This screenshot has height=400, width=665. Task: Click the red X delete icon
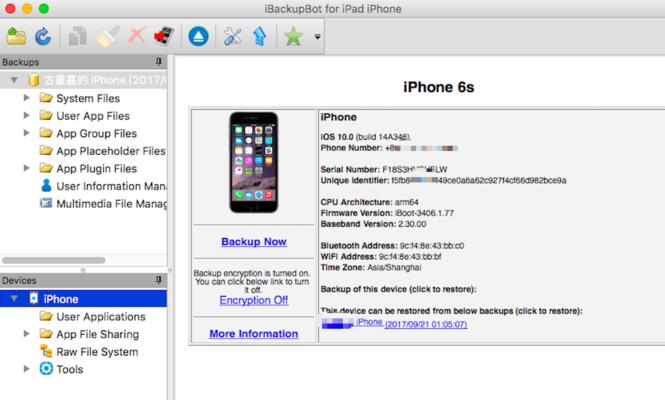pyautogui.click(x=137, y=36)
